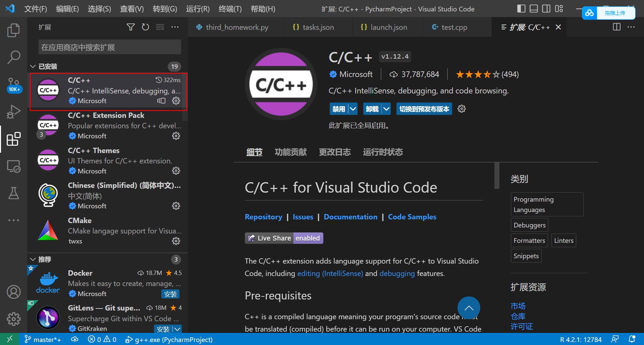This screenshot has height=345, width=644.
Task: Open settings gear in extension detail header
Action: 462,109
